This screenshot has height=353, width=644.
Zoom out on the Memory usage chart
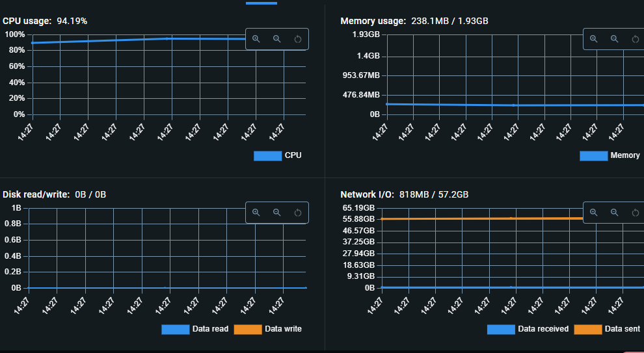[615, 39]
